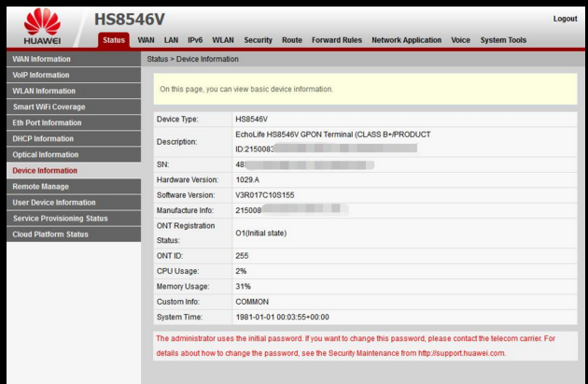Click the Custom Info value COMMON
The image size is (588, 384).
(x=252, y=302)
